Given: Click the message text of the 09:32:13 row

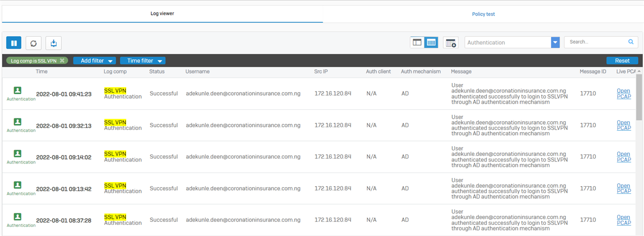Looking at the screenshot, I should (x=509, y=125).
